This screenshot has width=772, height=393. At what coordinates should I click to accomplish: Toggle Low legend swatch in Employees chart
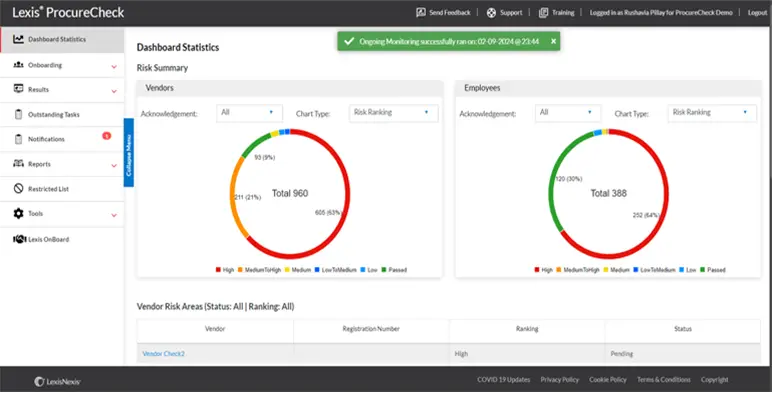(682, 270)
